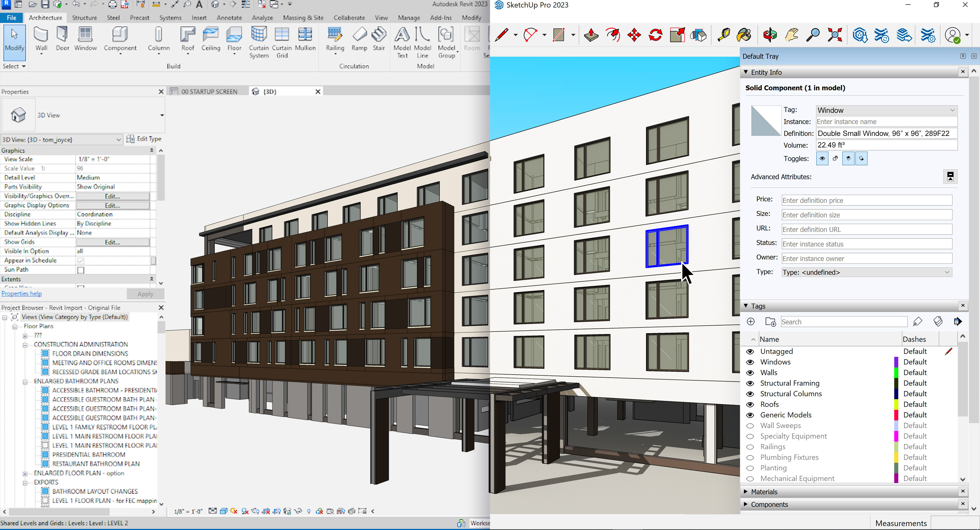Show the Planting tag
The width and height of the screenshot is (980, 530).
click(750, 468)
